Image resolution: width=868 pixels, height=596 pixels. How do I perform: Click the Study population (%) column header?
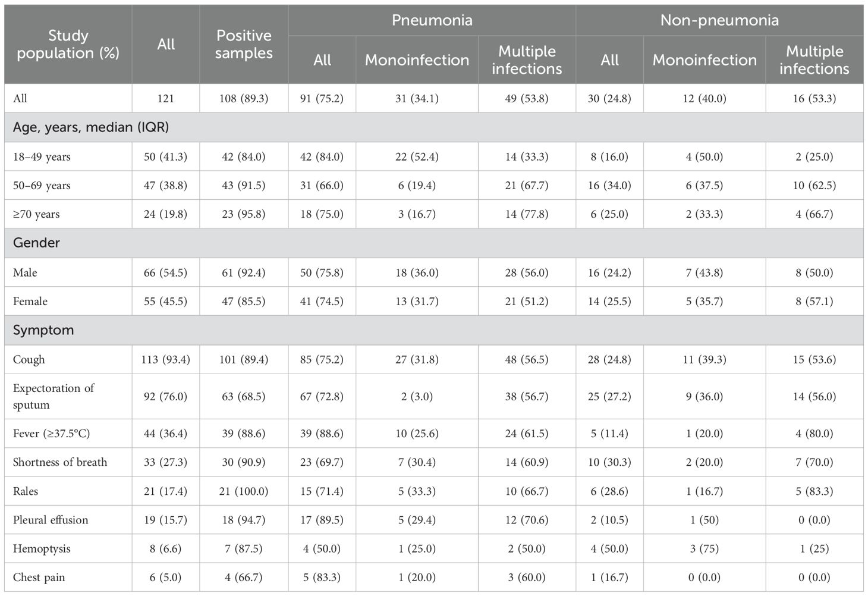coord(68,45)
